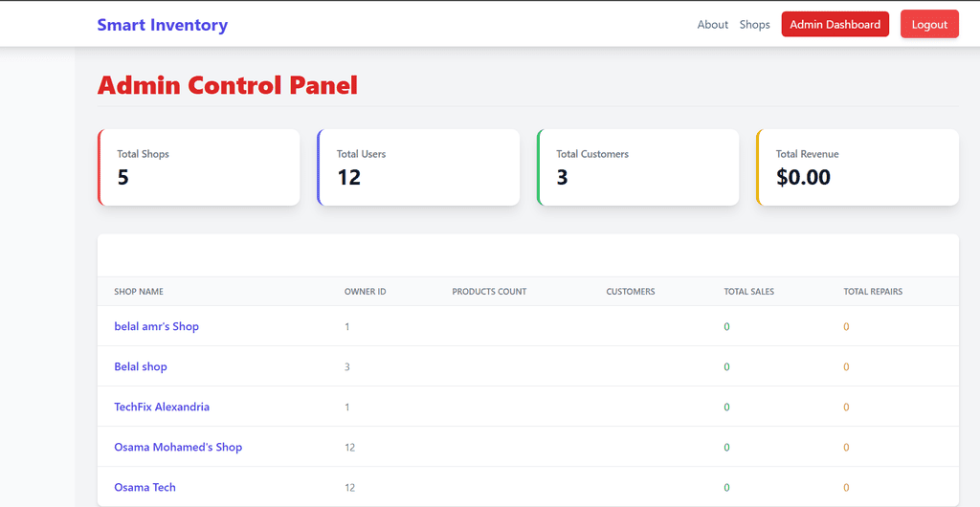
Task: Select the Products Count column header
Action: click(489, 292)
